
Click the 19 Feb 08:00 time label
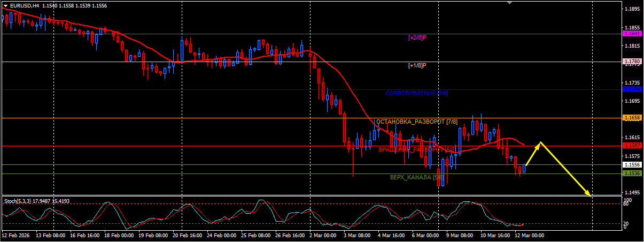tap(153, 235)
